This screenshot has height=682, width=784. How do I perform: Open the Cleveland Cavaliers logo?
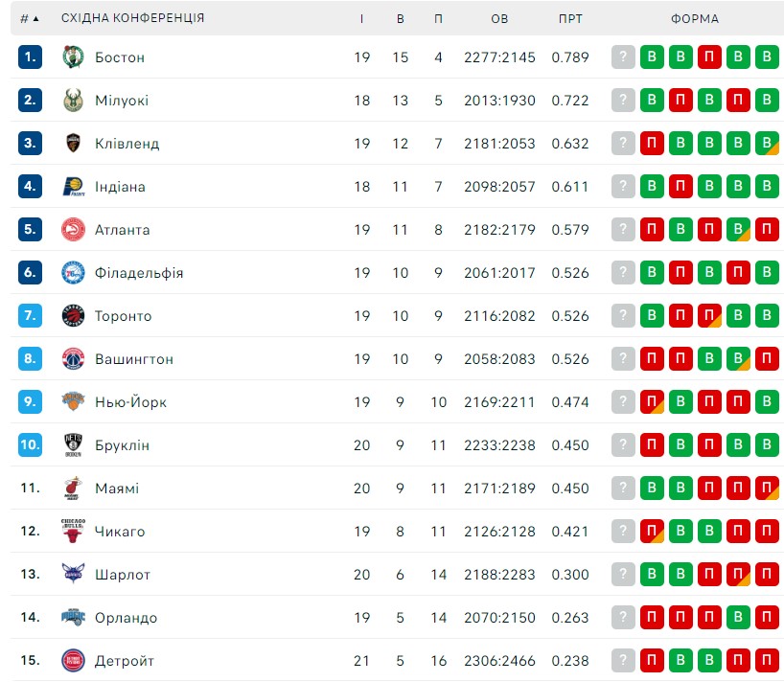point(73,143)
